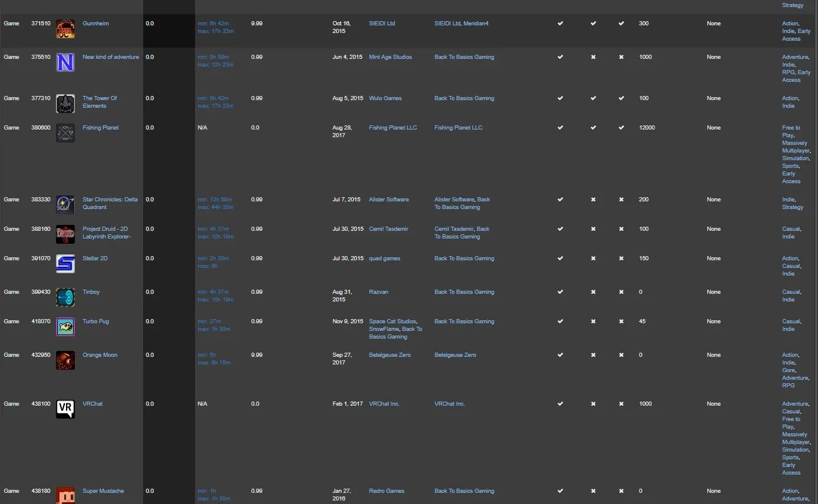818x504 pixels.
Task: Click developer Razvan
Action: point(379,292)
